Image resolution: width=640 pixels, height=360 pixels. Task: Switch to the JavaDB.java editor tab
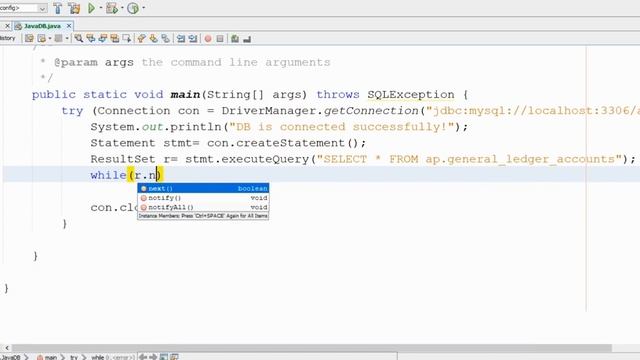pyautogui.click(x=42, y=26)
